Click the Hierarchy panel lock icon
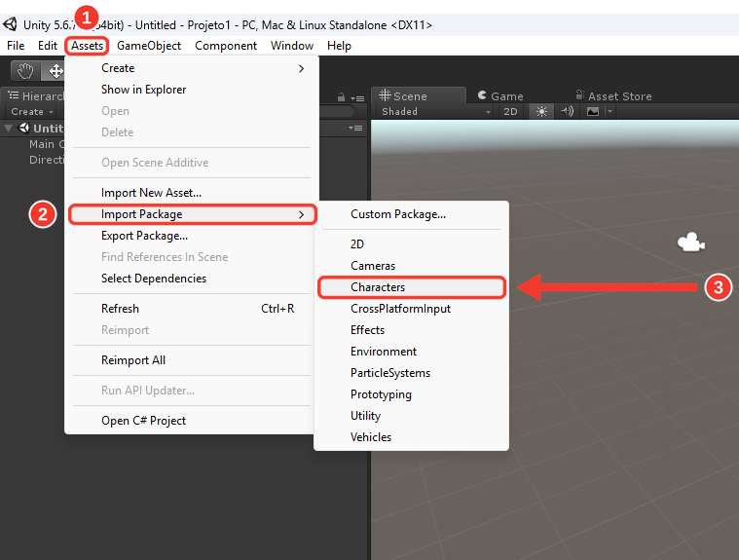Viewport: 739px width, 560px height. 341,97
